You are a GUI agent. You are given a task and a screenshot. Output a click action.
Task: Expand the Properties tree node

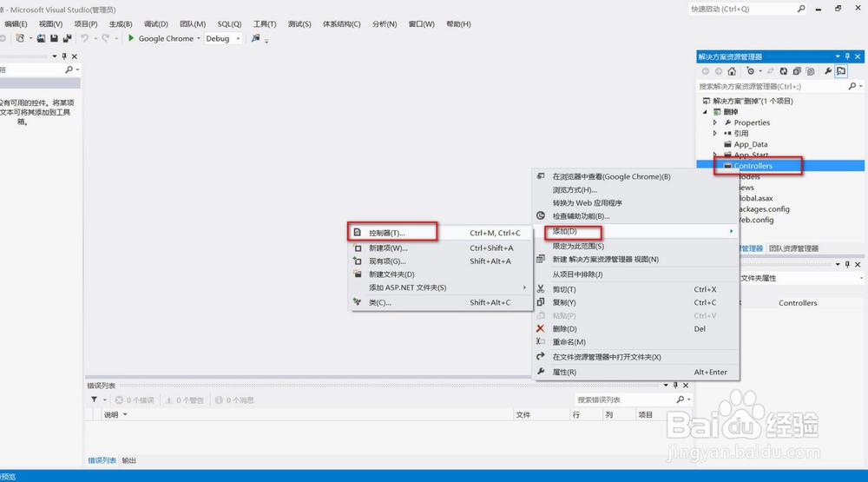click(x=714, y=122)
